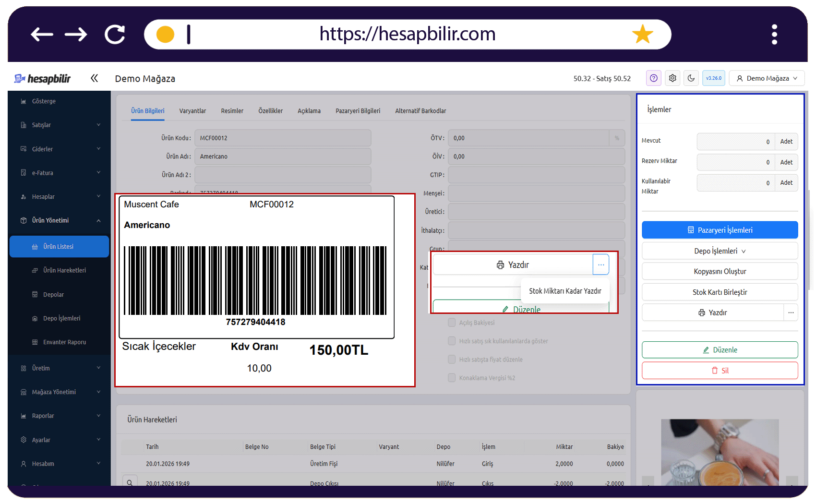Open the Alternatif Barkodlar tab
The height and width of the screenshot is (504, 816).
click(x=420, y=111)
